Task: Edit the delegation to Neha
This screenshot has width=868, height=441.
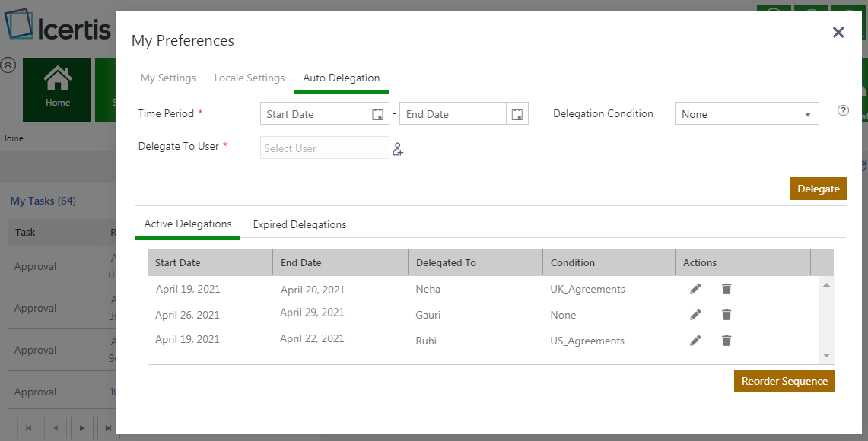Action: click(x=695, y=289)
